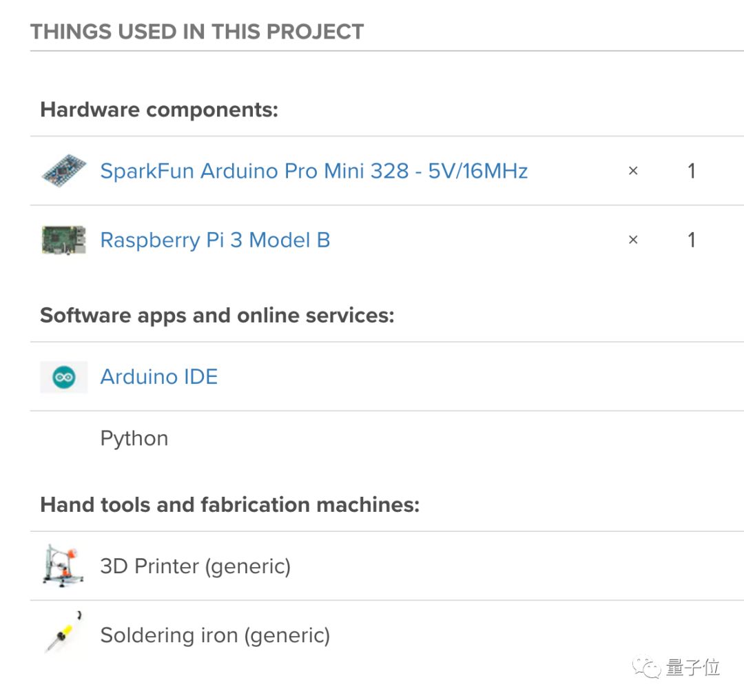The width and height of the screenshot is (744, 700).
Task: Click the WeChat watermark logo icon
Action: point(646,667)
